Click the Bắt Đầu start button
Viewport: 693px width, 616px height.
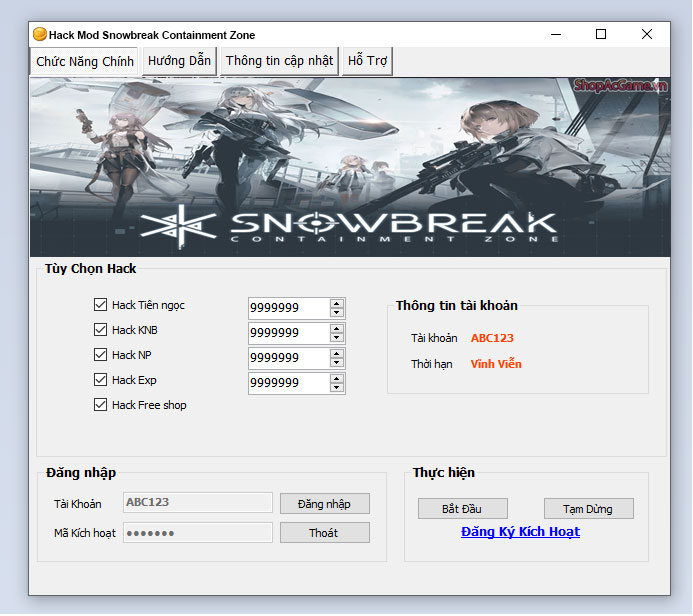463,509
